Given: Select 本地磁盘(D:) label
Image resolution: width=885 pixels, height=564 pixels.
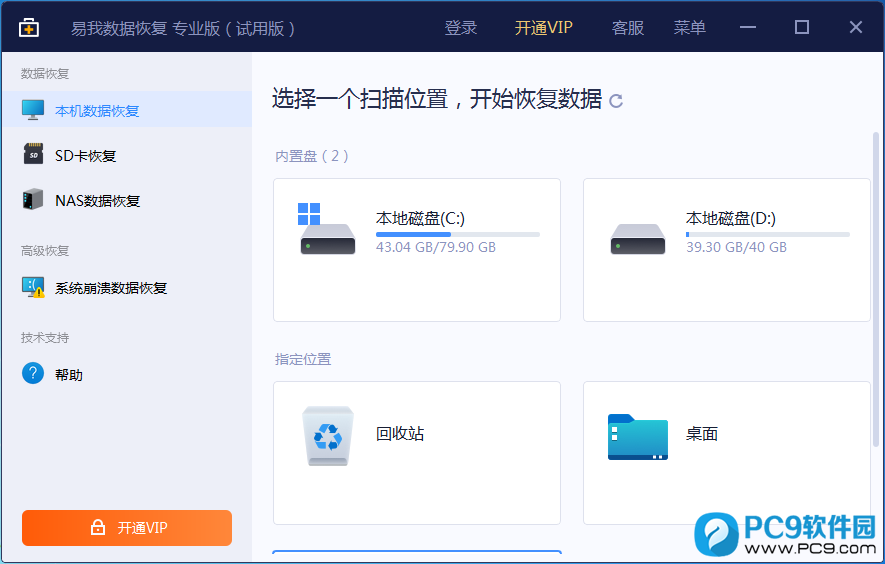Looking at the screenshot, I should pyautogui.click(x=731, y=218).
